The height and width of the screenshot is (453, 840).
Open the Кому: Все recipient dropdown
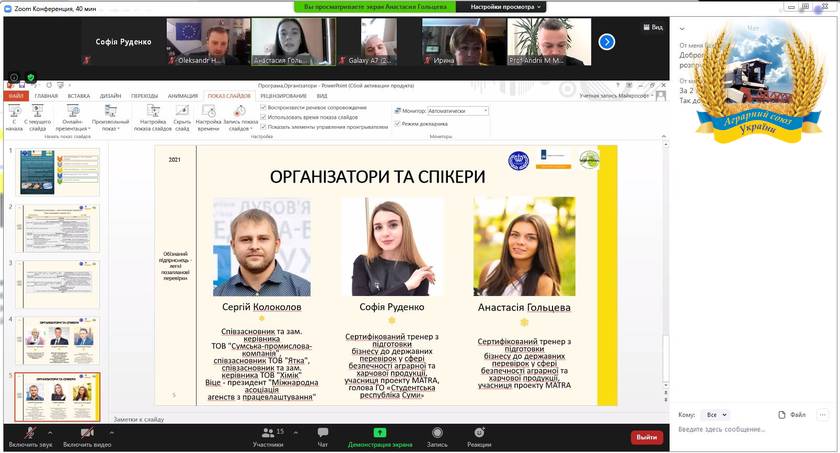point(716,415)
